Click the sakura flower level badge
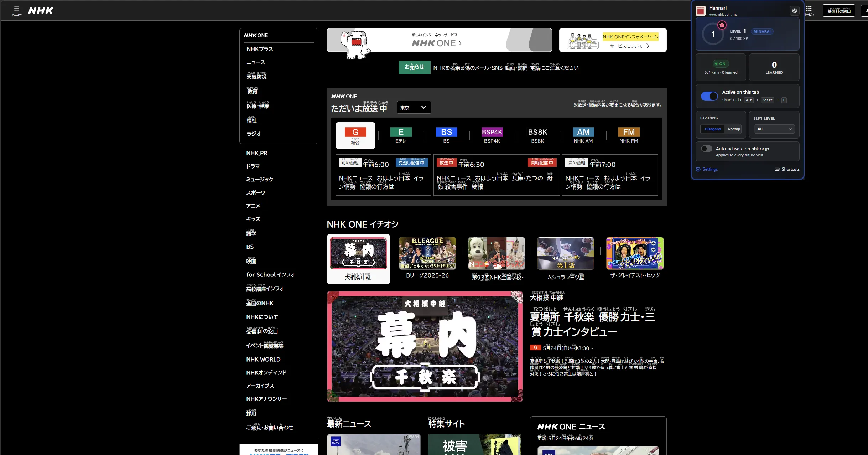Image resolution: width=868 pixels, height=455 pixels. (x=722, y=25)
